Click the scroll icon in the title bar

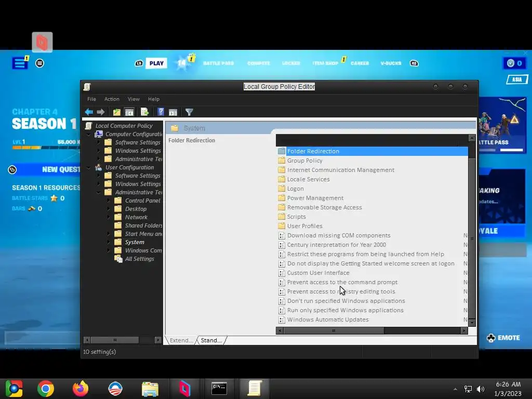tap(87, 87)
